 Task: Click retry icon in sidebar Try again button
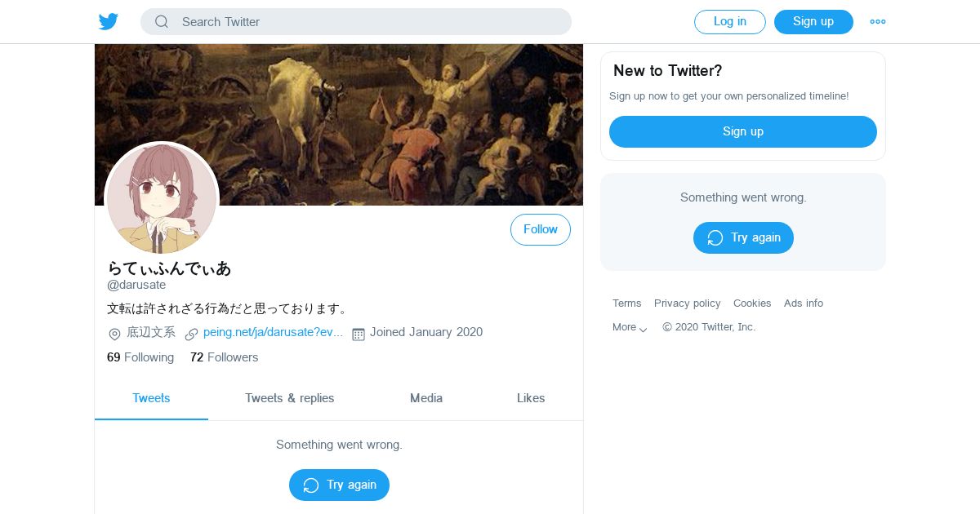tap(715, 238)
